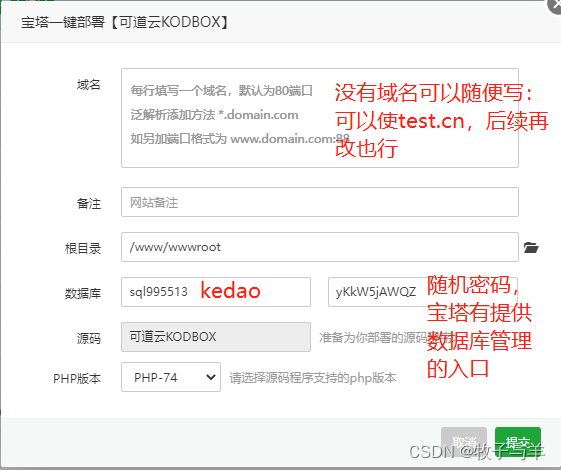The image size is (561, 470).
Task: Click the 备注 label
Action: point(88,204)
